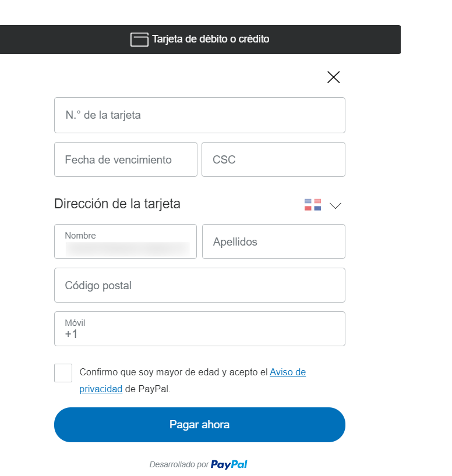The image size is (452, 476).
Task: Open the privacidad link
Action: pyautogui.click(x=101, y=389)
